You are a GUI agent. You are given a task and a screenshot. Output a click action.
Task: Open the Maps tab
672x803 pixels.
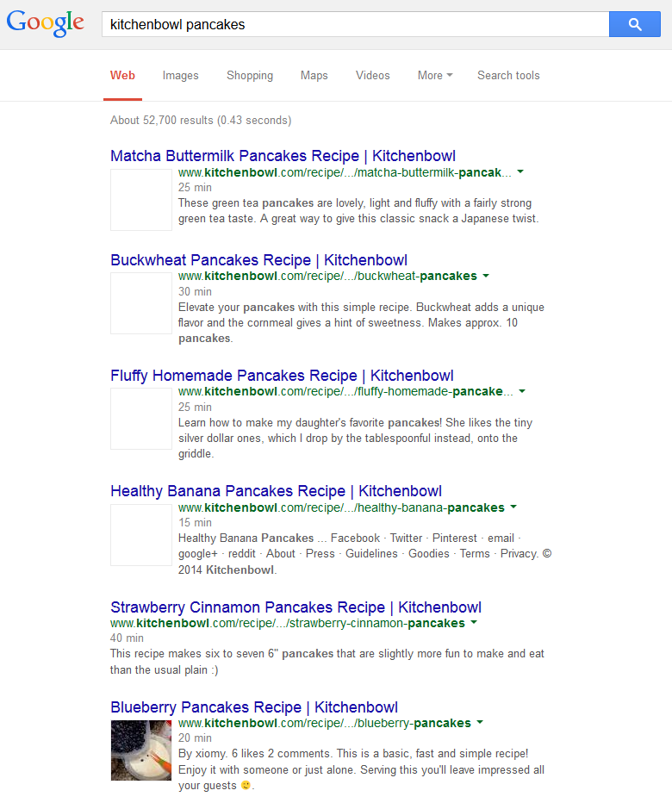314,76
